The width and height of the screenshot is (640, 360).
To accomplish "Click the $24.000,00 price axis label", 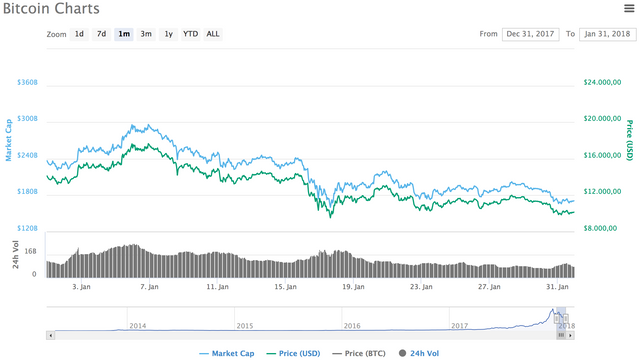I will pos(602,82).
